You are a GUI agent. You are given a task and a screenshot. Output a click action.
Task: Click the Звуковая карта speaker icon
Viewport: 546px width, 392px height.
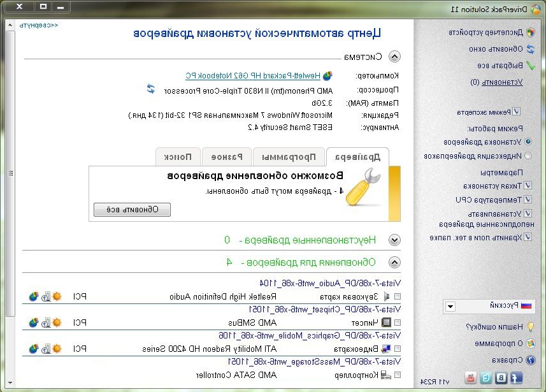[x=386, y=296]
